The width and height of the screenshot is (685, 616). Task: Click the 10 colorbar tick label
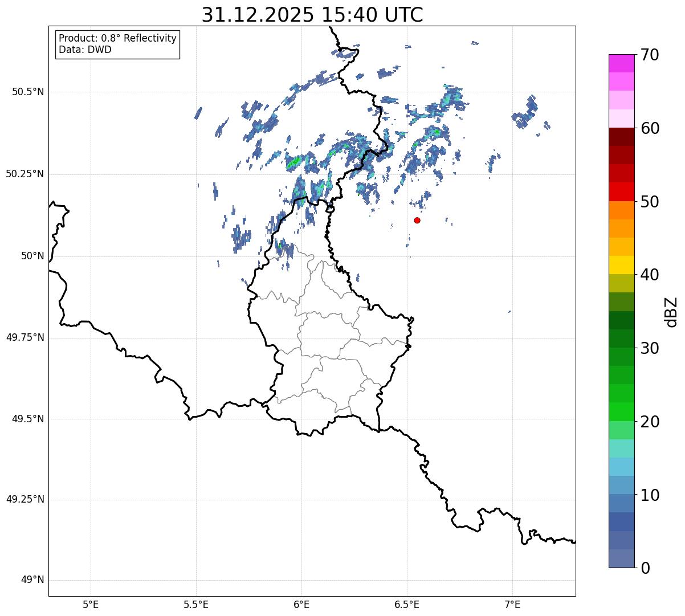650,495
